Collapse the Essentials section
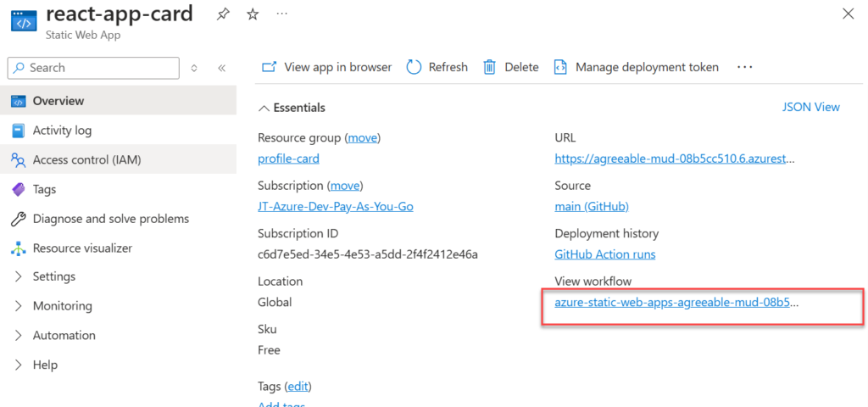Viewport: 868px width, 407px height. click(x=292, y=108)
